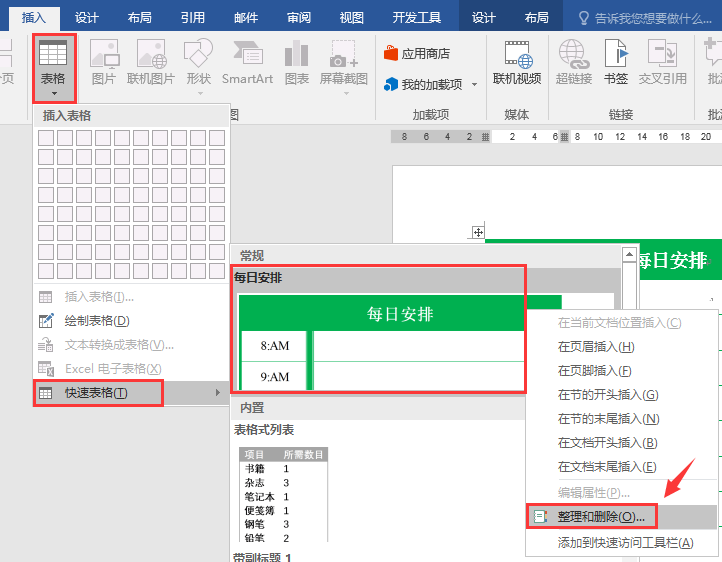Choose 文本转换成表格(V)... menu item
The height and width of the screenshot is (562, 722).
coord(131,345)
